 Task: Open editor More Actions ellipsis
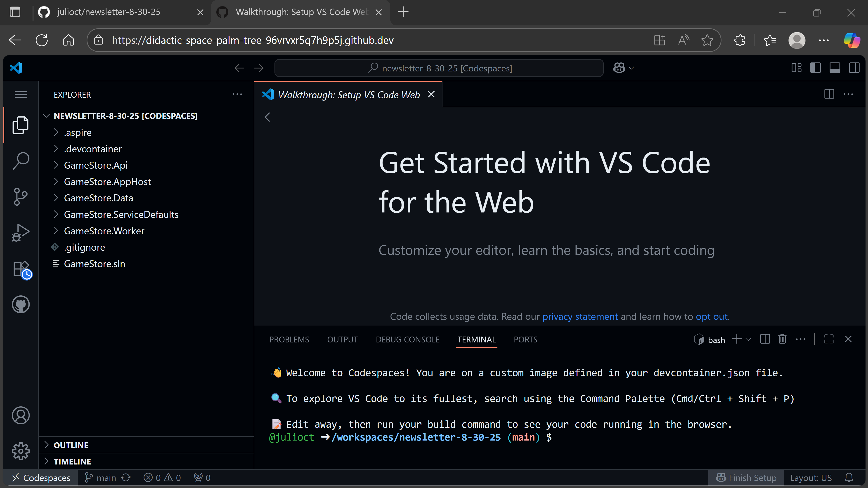point(848,94)
